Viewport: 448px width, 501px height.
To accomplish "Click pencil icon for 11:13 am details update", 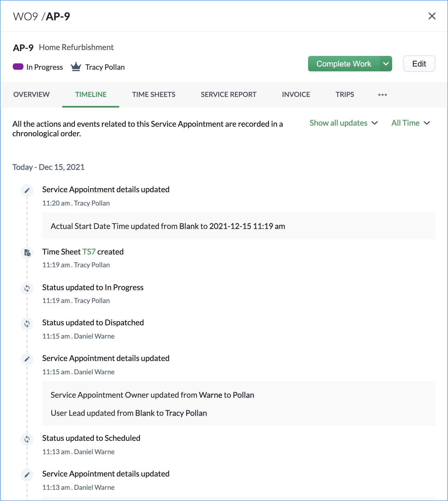I will (x=27, y=475).
